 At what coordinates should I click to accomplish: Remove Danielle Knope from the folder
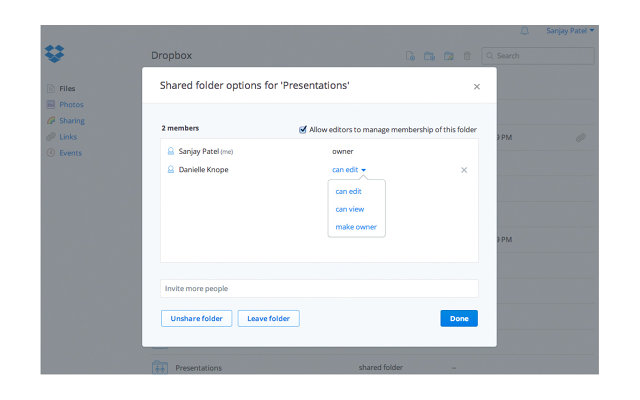pos(464,170)
